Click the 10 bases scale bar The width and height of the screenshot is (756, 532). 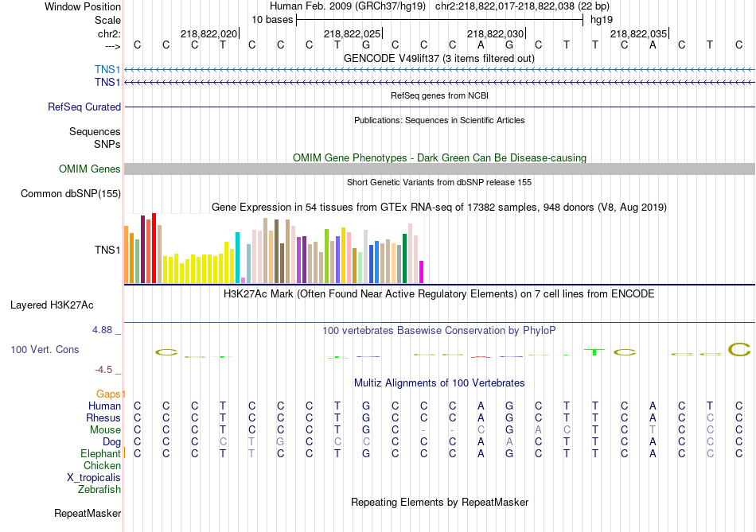coord(439,19)
